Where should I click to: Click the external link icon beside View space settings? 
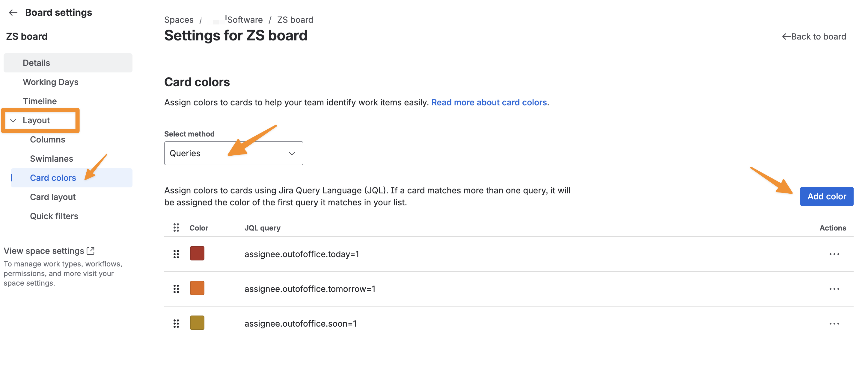[91, 251]
